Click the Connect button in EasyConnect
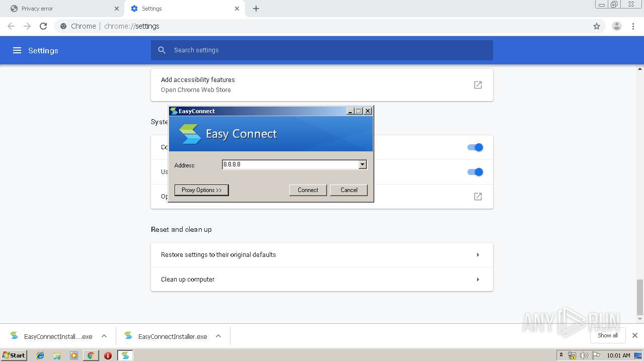This screenshot has height=362, width=644. tap(308, 190)
